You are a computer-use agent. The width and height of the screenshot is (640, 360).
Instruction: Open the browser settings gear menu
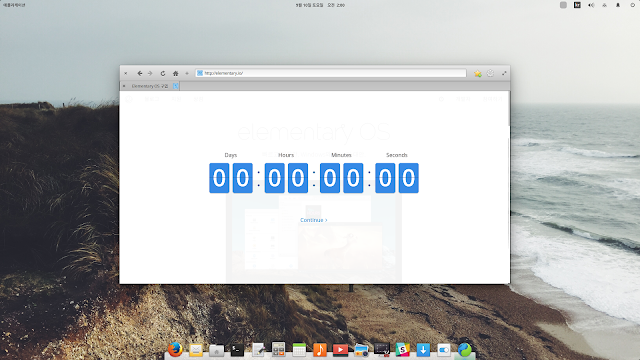490,73
